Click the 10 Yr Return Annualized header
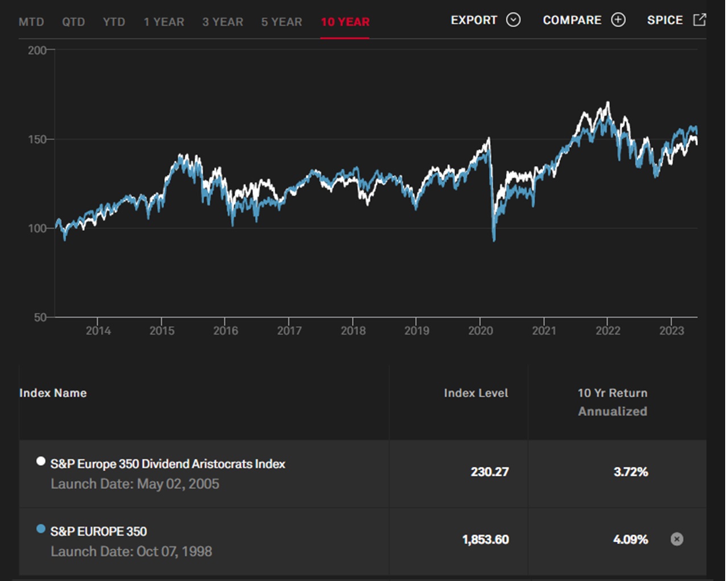 613,402
